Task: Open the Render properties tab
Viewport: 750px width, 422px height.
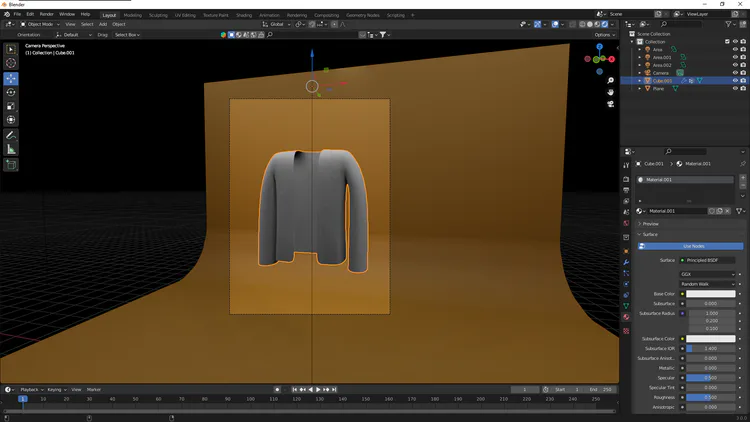Action: pos(626,179)
